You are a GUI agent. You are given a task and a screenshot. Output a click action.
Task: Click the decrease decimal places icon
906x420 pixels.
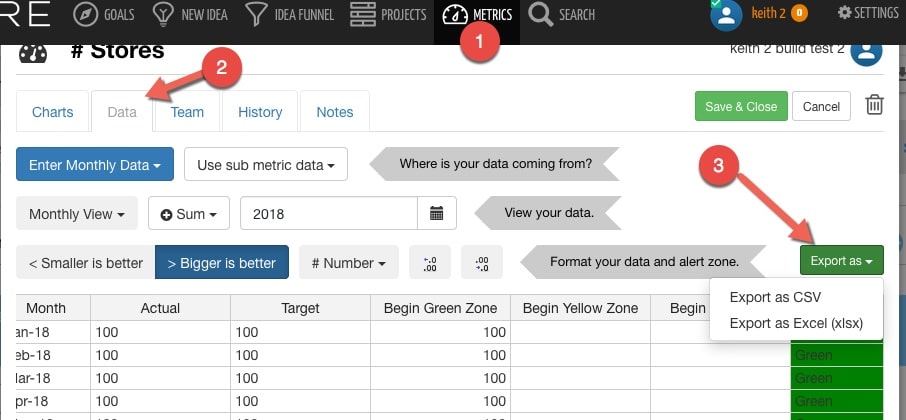[482, 263]
